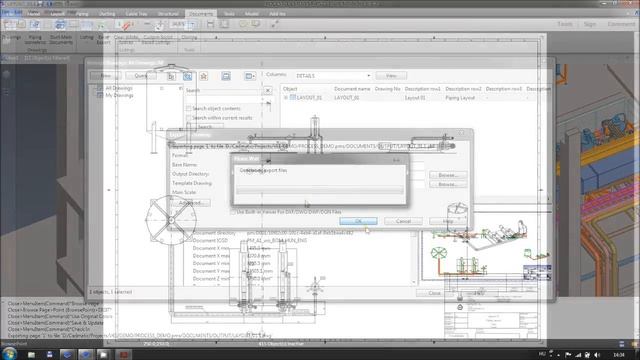Select My Drawings tree item

pos(119,95)
